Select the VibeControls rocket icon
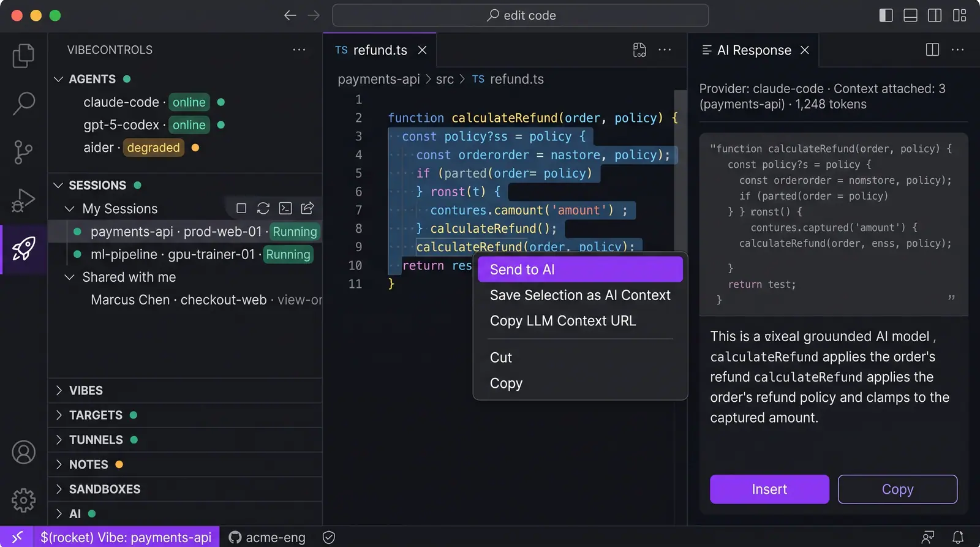This screenshot has width=980, height=547. (23, 249)
